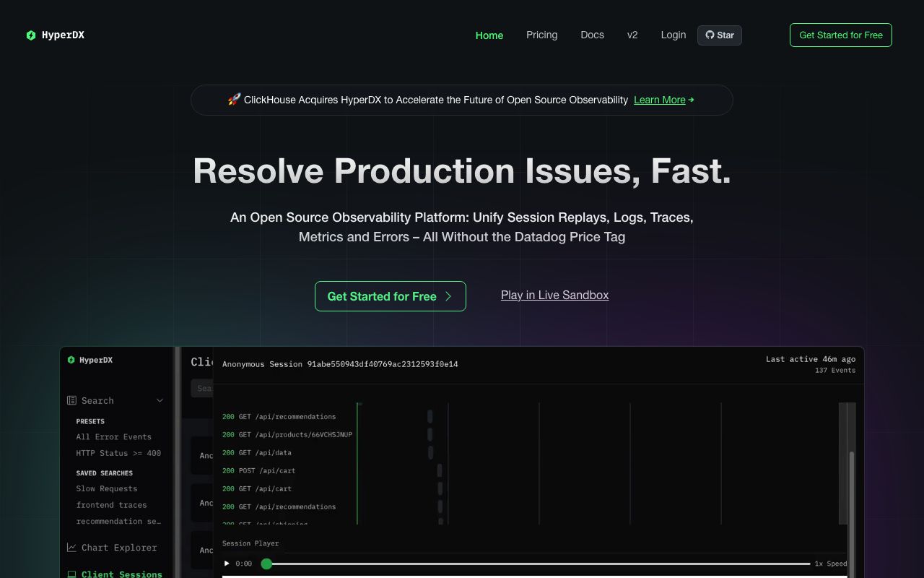924x578 pixels.
Task: Play the session replay
Action: (x=227, y=564)
